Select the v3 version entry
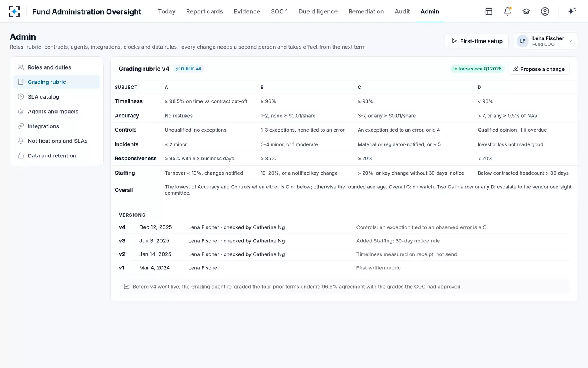588x368 pixels. pos(122,241)
